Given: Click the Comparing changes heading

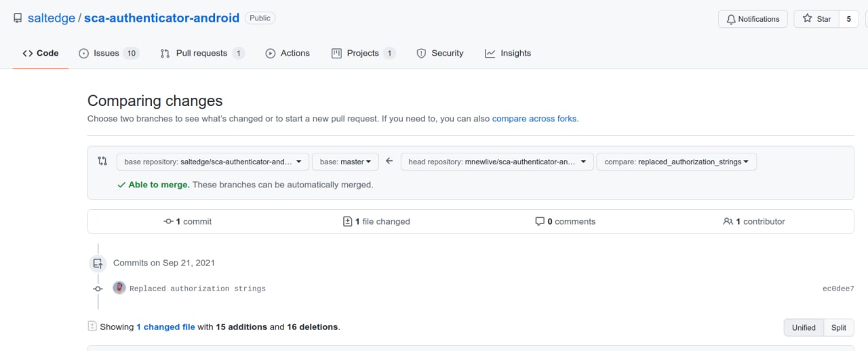Looking at the screenshot, I should [155, 101].
